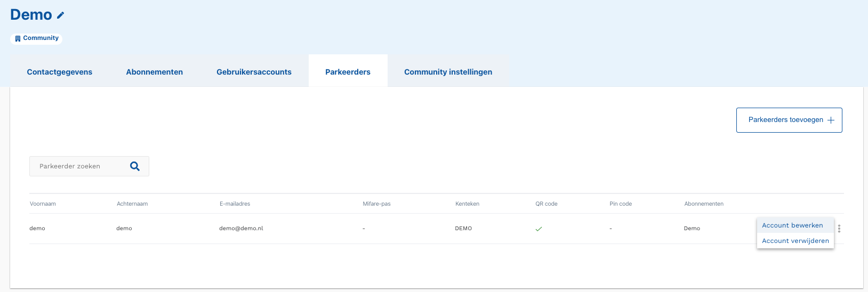Click the demo@demo.nl email cell
Viewport: 868px width, 292px height.
tap(241, 229)
